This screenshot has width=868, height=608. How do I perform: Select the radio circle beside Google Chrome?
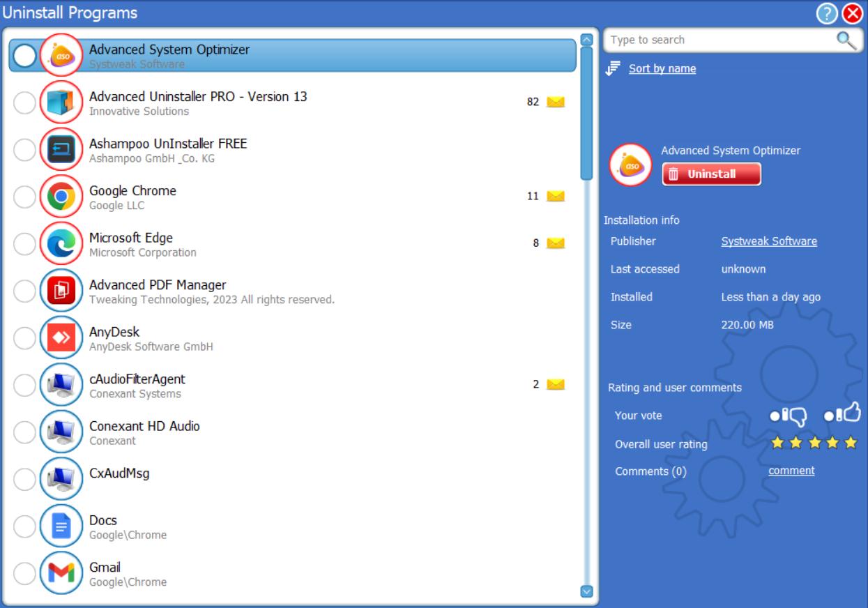(x=25, y=197)
